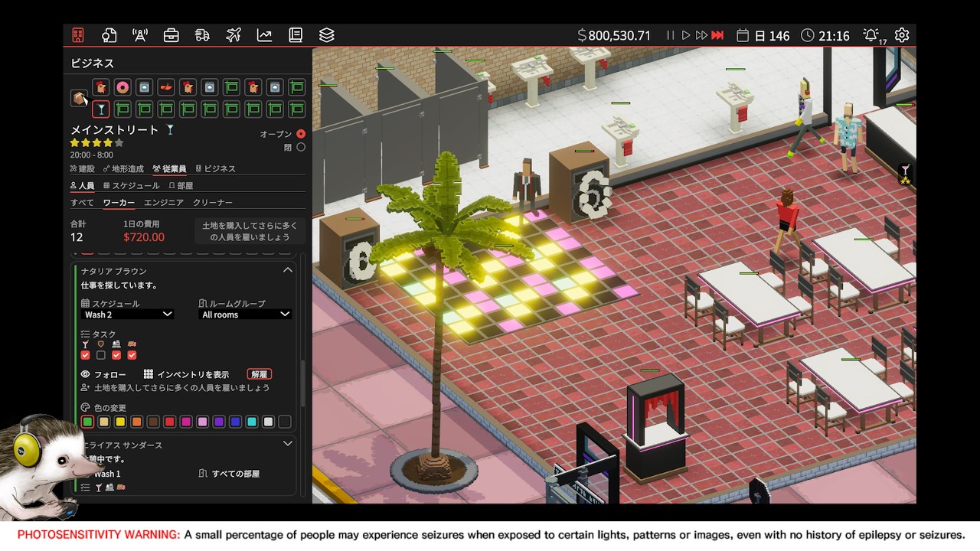
Task: Toggle the cash register task checkbox
Action: [x=116, y=355]
